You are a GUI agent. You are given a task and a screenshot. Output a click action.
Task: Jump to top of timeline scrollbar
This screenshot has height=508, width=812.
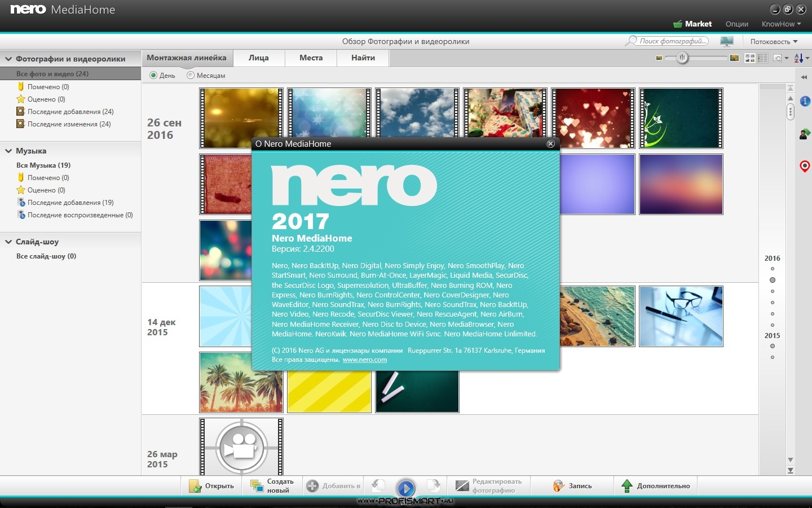(791, 88)
